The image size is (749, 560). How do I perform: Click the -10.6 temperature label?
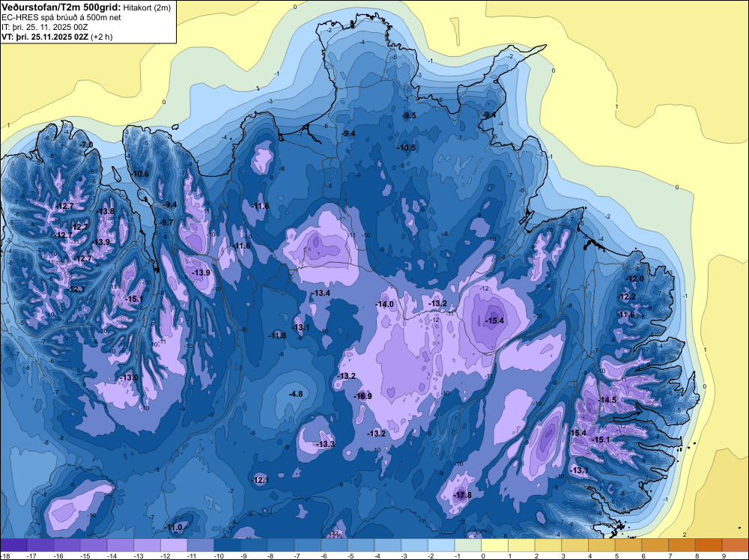pos(140,174)
